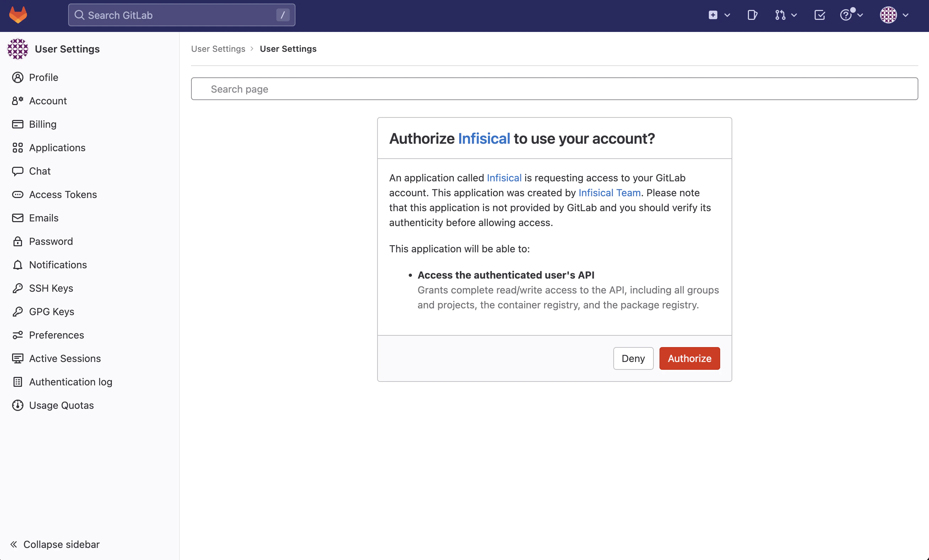
Task: Click the Deny button
Action: tap(633, 358)
